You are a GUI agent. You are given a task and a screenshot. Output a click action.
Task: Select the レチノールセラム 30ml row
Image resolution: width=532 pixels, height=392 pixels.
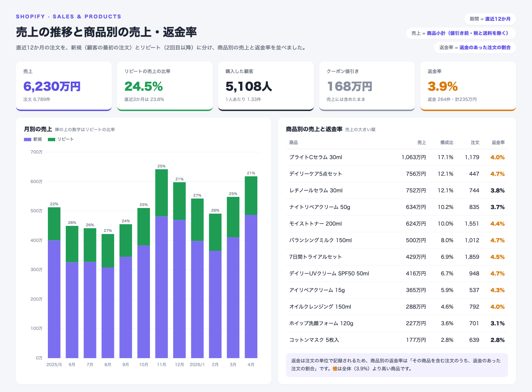click(397, 191)
